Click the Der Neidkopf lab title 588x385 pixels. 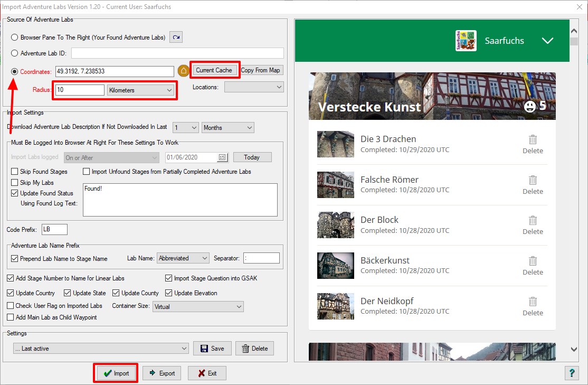[x=387, y=301]
